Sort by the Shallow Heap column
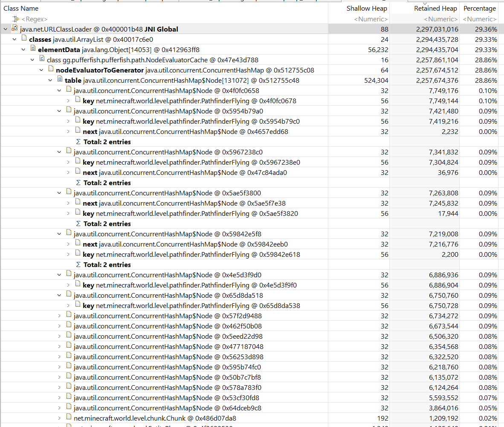Image resolution: width=504 pixels, height=427 pixels. click(367, 8)
